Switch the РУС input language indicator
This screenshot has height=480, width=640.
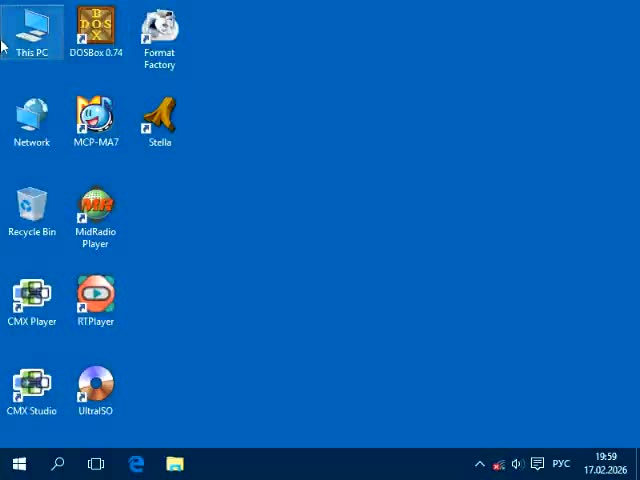pyautogui.click(x=561, y=464)
